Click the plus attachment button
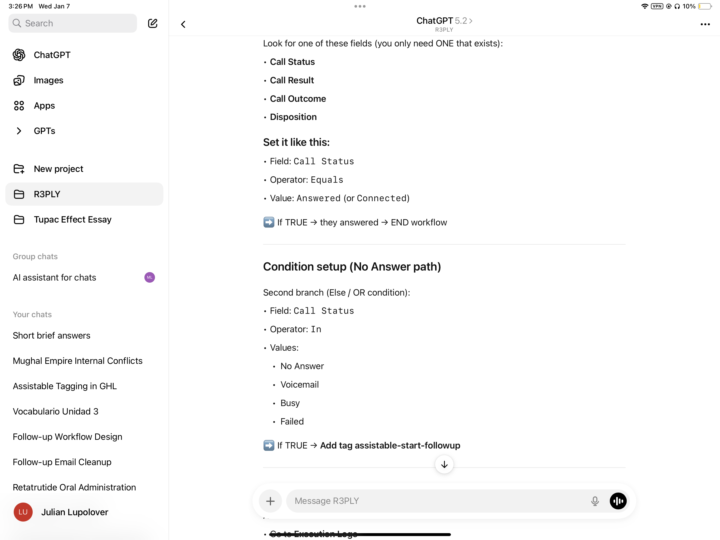The width and height of the screenshot is (720, 540). tap(270, 501)
